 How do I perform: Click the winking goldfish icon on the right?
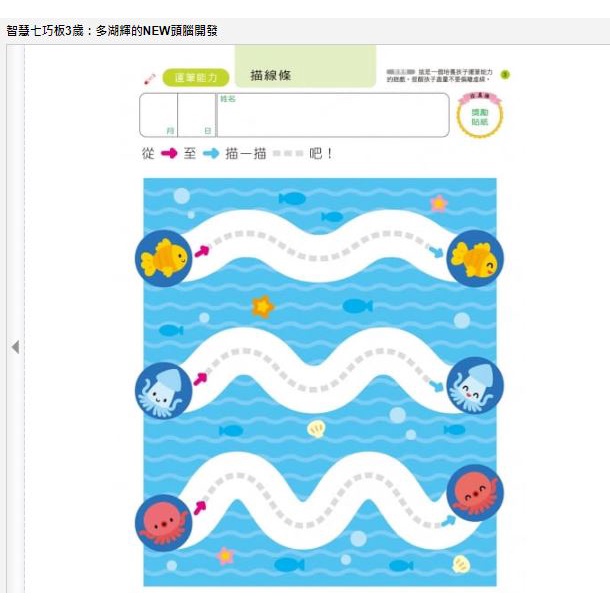click(x=475, y=258)
